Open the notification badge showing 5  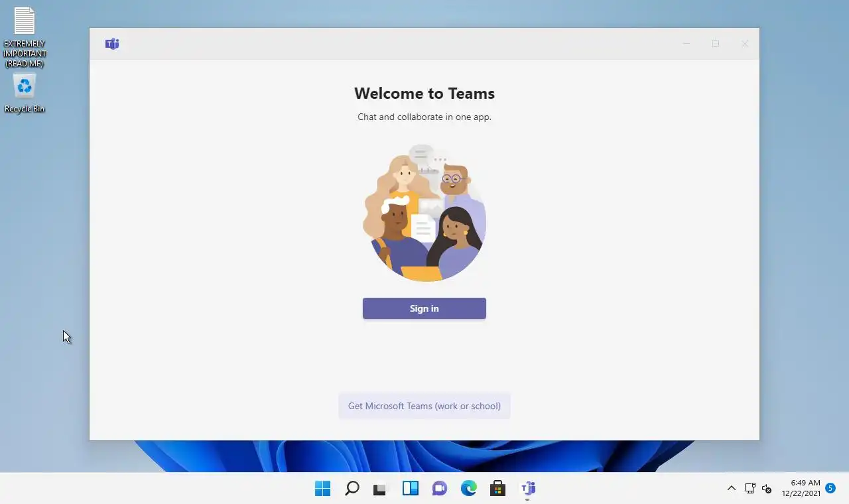pos(830,488)
